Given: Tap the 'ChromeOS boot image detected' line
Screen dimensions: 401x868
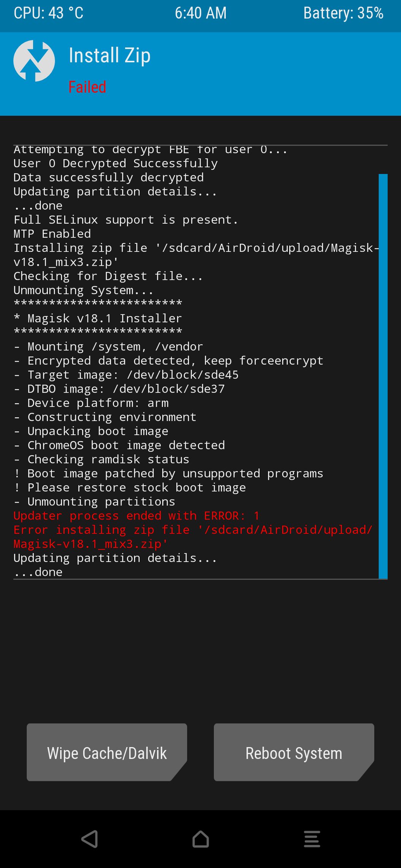Looking at the screenshot, I should 119,445.
